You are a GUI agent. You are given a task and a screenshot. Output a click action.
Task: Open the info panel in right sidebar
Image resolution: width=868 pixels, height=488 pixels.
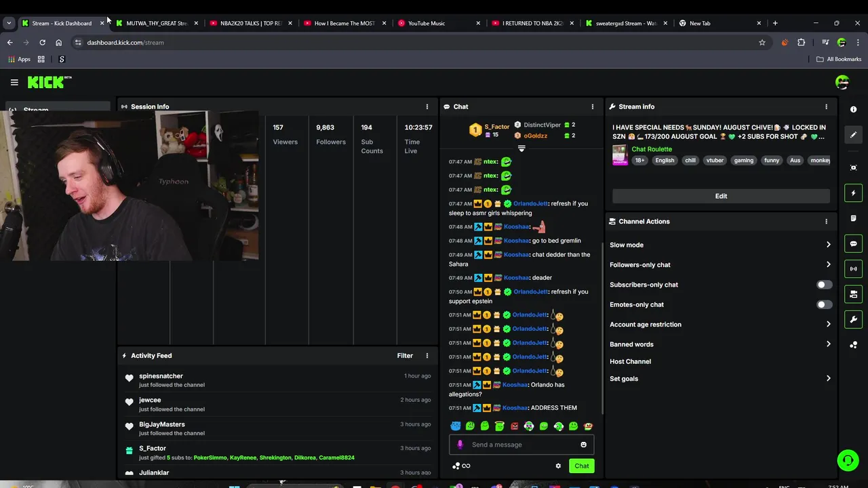pyautogui.click(x=853, y=109)
